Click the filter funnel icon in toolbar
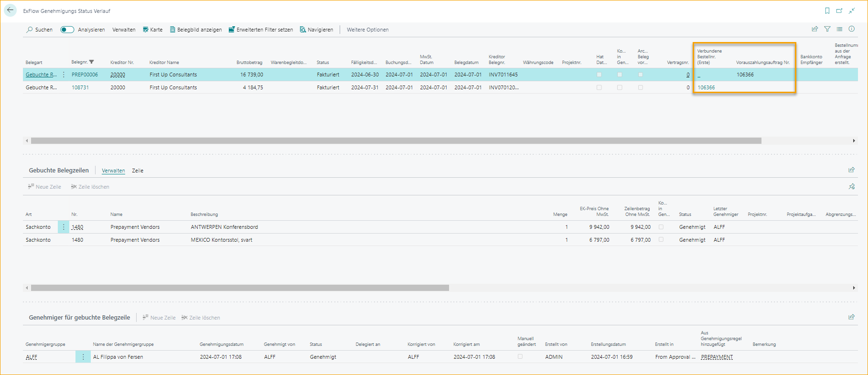 (x=827, y=29)
